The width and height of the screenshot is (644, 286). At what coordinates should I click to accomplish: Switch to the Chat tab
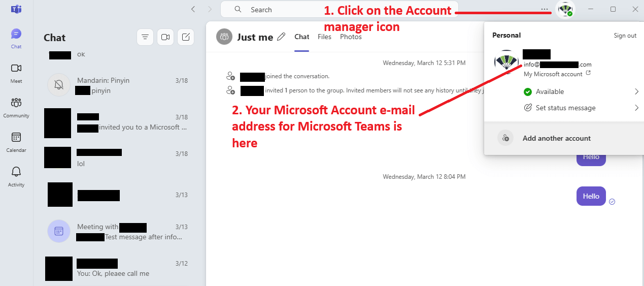[x=302, y=37]
